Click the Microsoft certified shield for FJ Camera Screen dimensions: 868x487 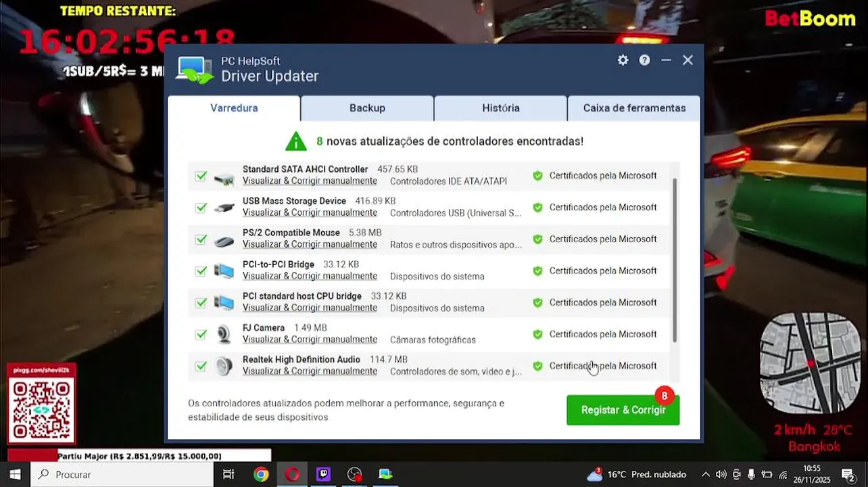pyautogui.click(x=537, y=334)
